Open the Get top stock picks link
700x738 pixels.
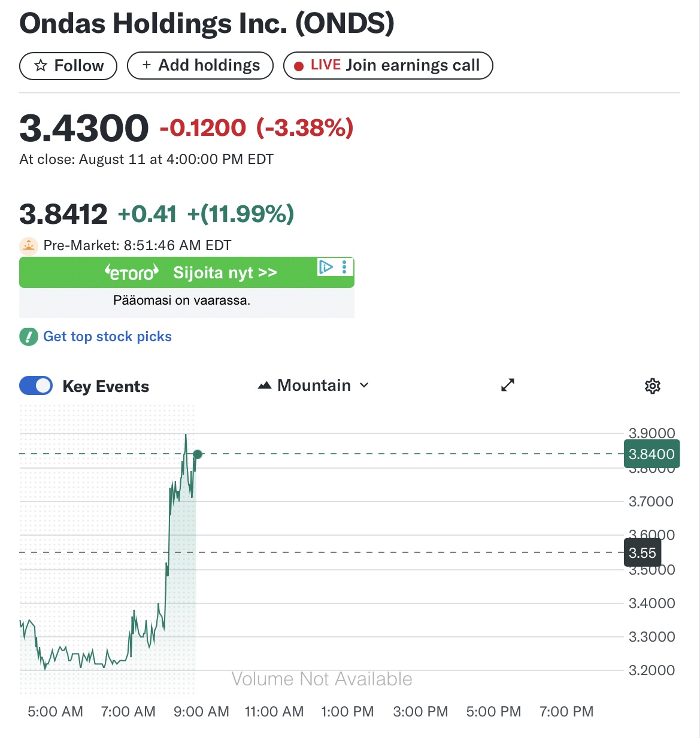tap(107, 337)
